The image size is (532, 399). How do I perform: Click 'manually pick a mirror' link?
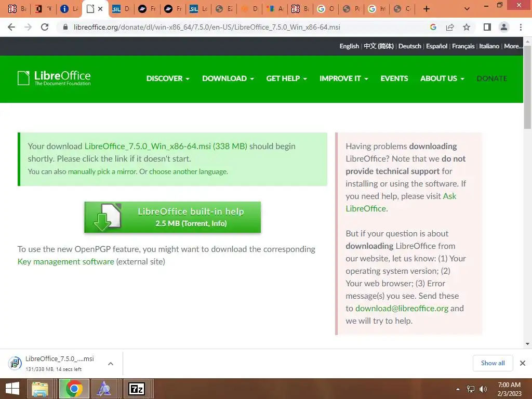pyautogui.click(x=101, y=171)
